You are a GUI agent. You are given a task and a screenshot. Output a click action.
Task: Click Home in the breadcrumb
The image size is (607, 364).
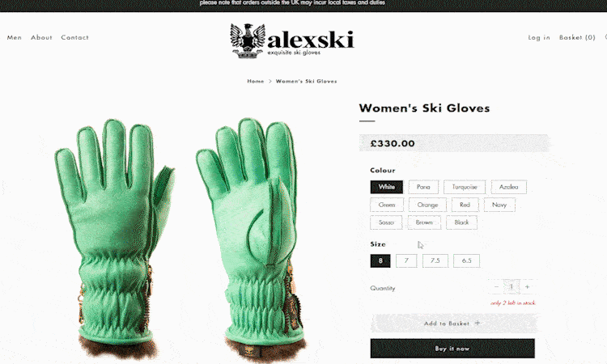click(x=256, y=81)
